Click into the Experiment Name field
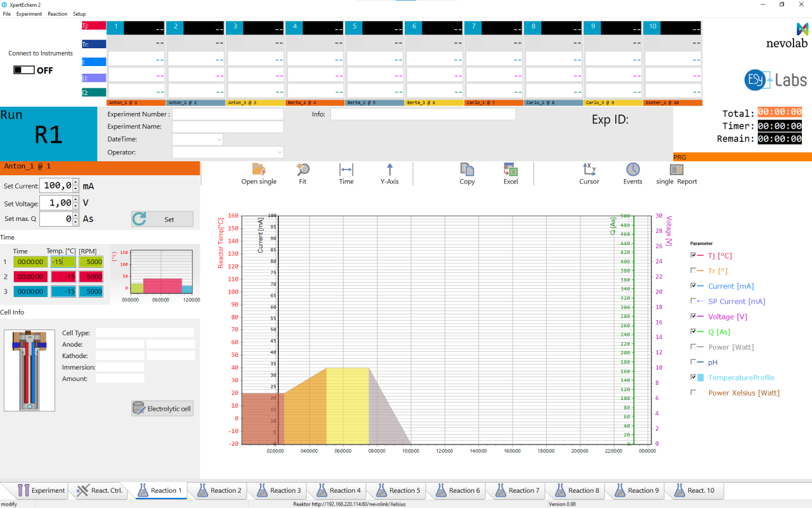812x508 pixels. pos(228,127)
